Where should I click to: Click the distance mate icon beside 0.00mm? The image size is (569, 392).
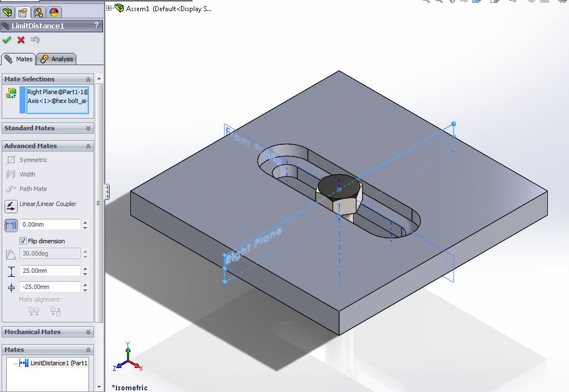10,225
